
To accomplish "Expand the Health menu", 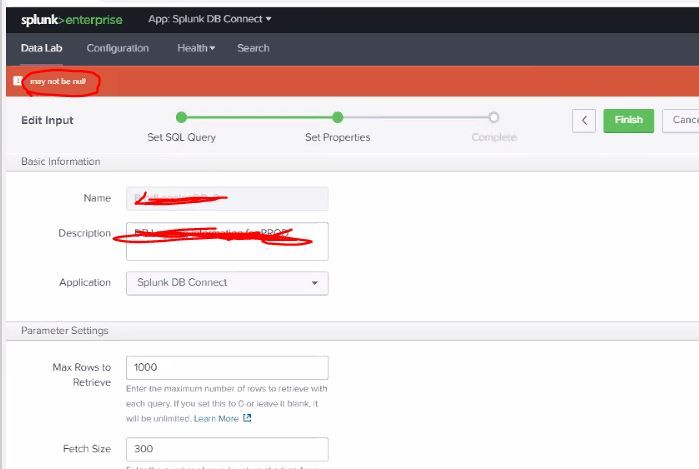I will pyautogui.click(x=196, y=48).
